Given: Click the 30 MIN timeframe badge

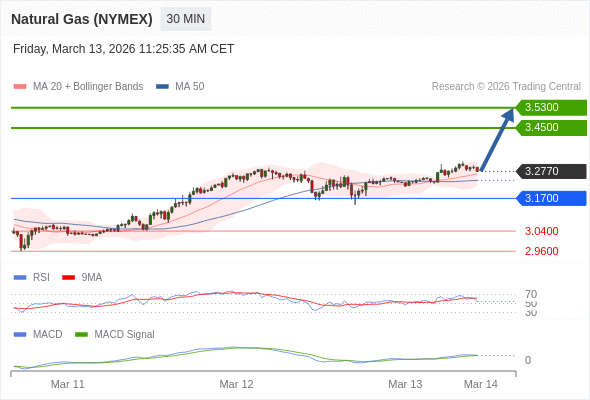Looking at the screenshot, I should (186, 19).
